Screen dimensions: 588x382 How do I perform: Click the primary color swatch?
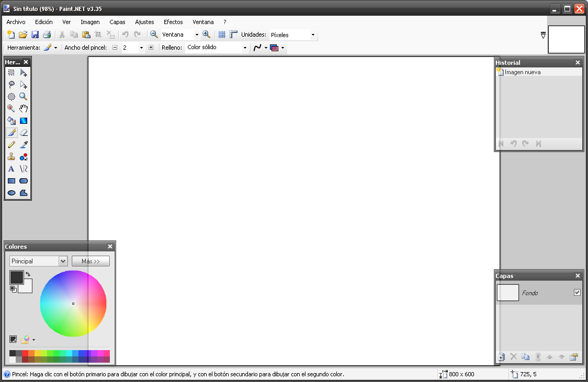tap(17, 277)
